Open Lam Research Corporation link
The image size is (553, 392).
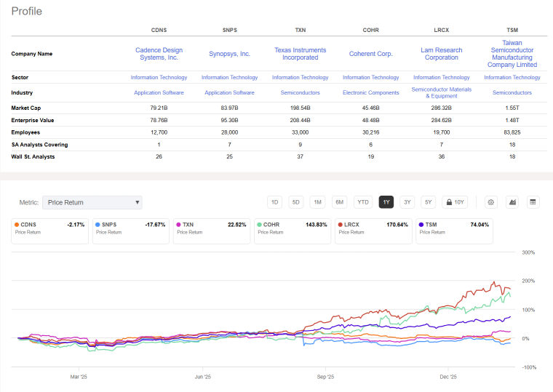coord(441,54)
